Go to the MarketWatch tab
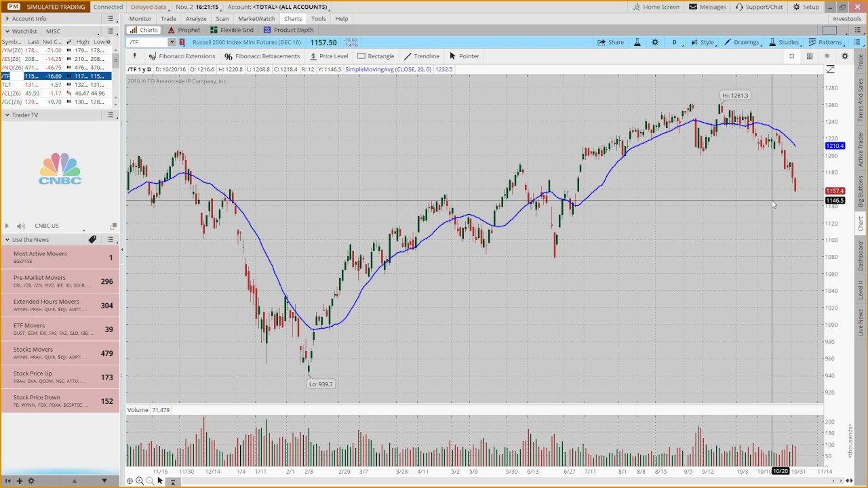 click(256, 19)
